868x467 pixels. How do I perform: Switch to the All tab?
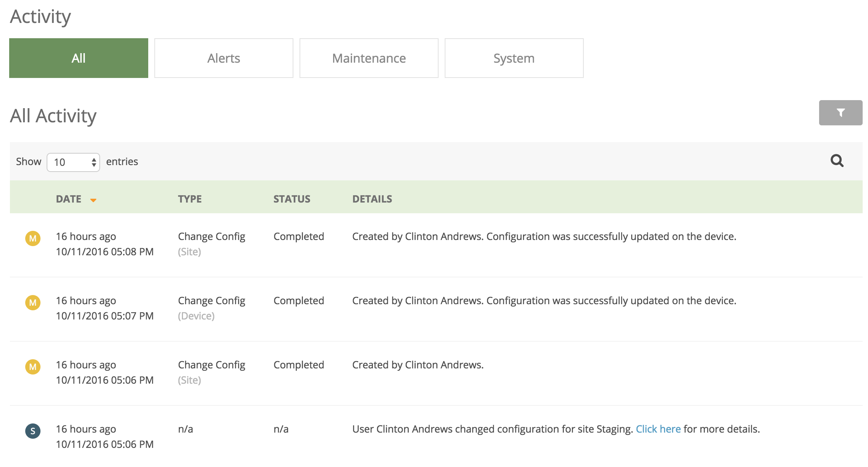coord(79,58)
